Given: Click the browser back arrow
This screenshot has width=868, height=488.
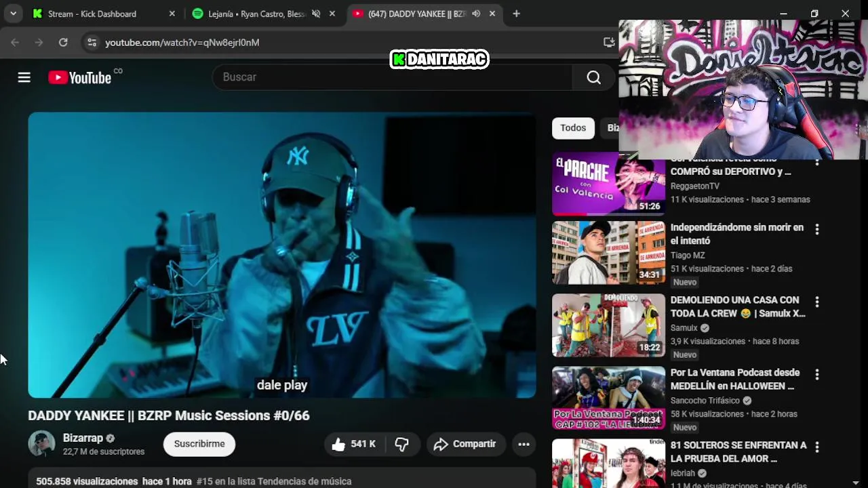Looking at the screenshot, I should click(x=15, y=42).
